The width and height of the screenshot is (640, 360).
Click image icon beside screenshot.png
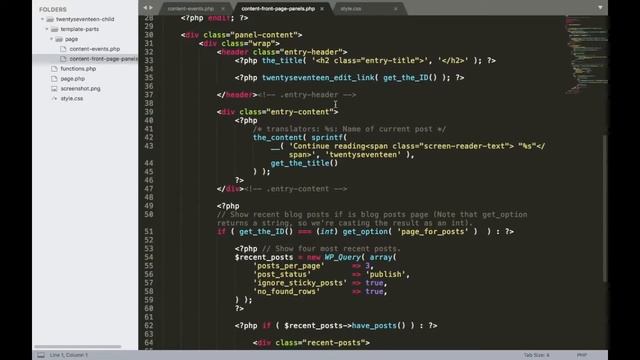54,89
